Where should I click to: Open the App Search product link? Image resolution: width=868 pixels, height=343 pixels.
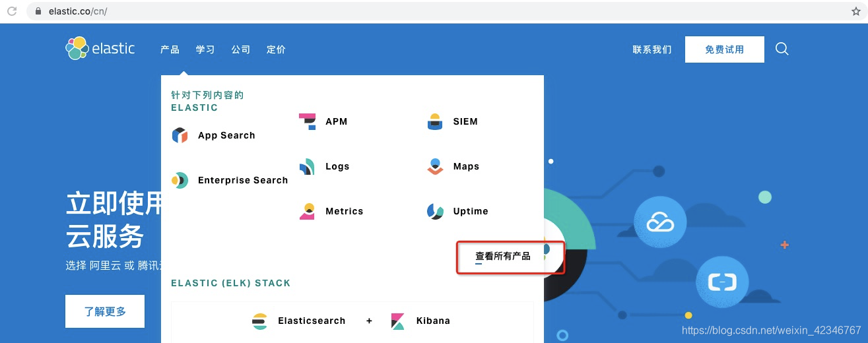point(226,135)
